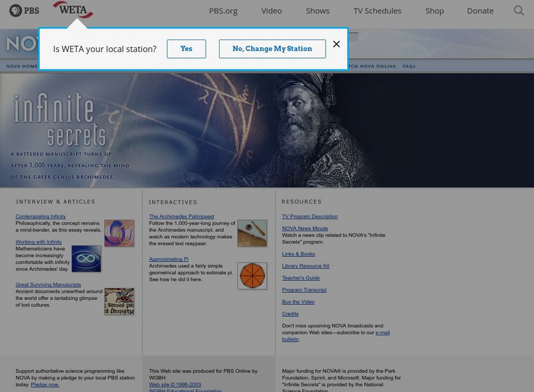Open PBS.org in the top navigation
534x392 pixels.
tap(223, 11)
